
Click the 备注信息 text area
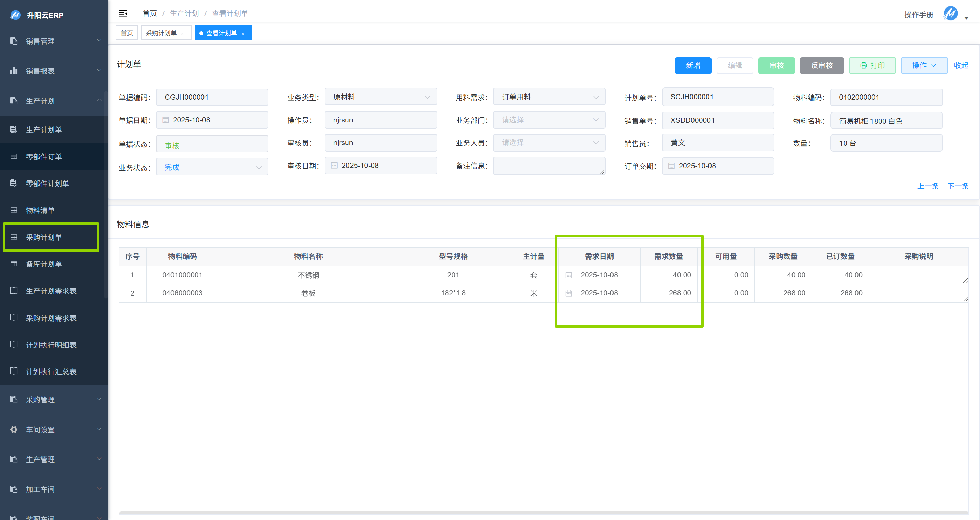click(x=549, y=166)
